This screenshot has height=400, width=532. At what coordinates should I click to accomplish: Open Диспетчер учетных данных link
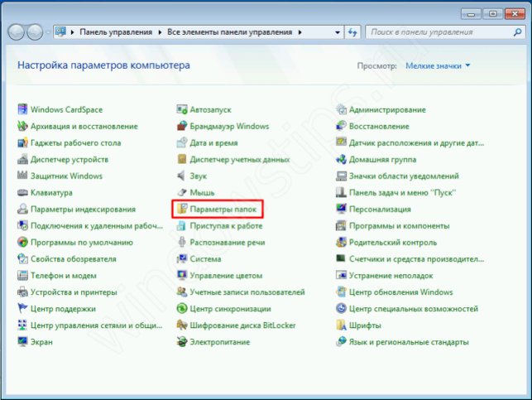[x=240, y=159]
